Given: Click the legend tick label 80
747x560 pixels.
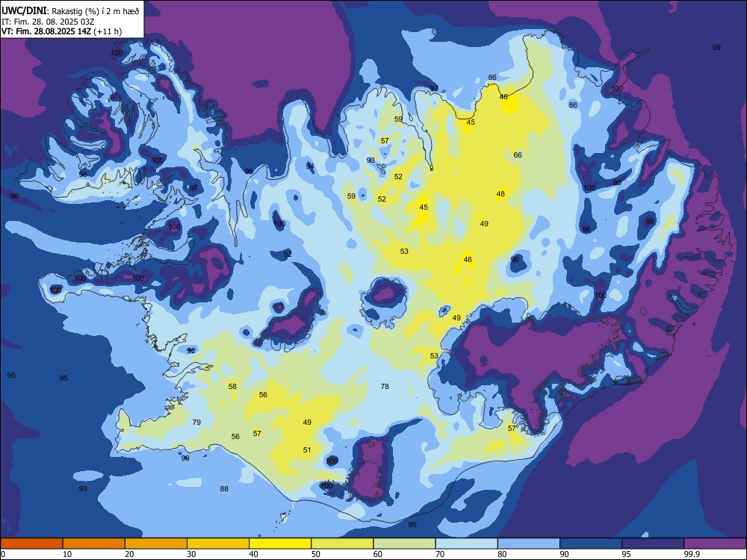Looking at the screenshot, I should click(502, 554).
